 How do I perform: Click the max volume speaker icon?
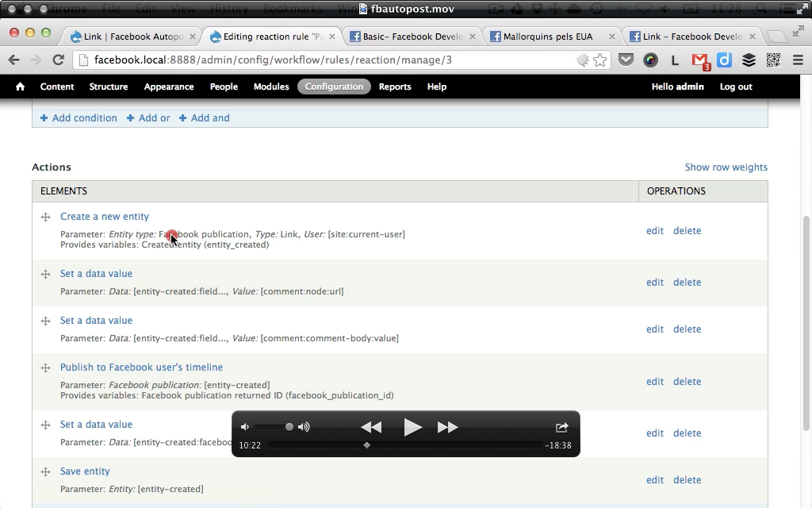pyautogui.click(x=304, y=427)
